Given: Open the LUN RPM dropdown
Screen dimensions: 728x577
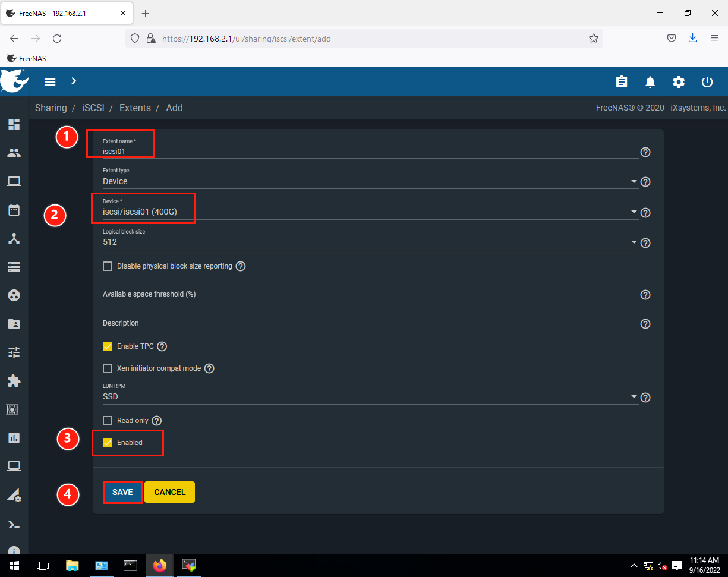Looking at the screenshot, I should tap(371, 397).
